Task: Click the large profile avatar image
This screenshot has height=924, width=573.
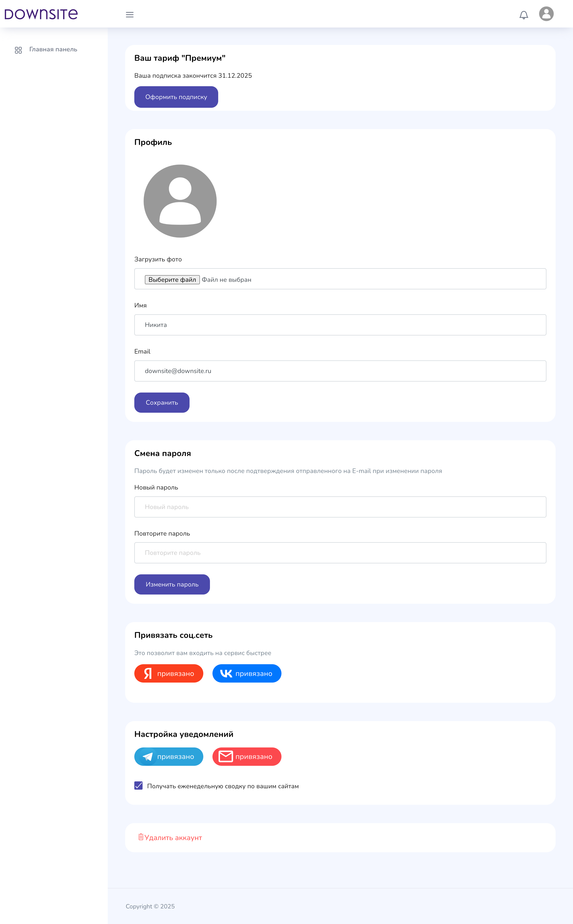Action: click(x=180, y=201)
